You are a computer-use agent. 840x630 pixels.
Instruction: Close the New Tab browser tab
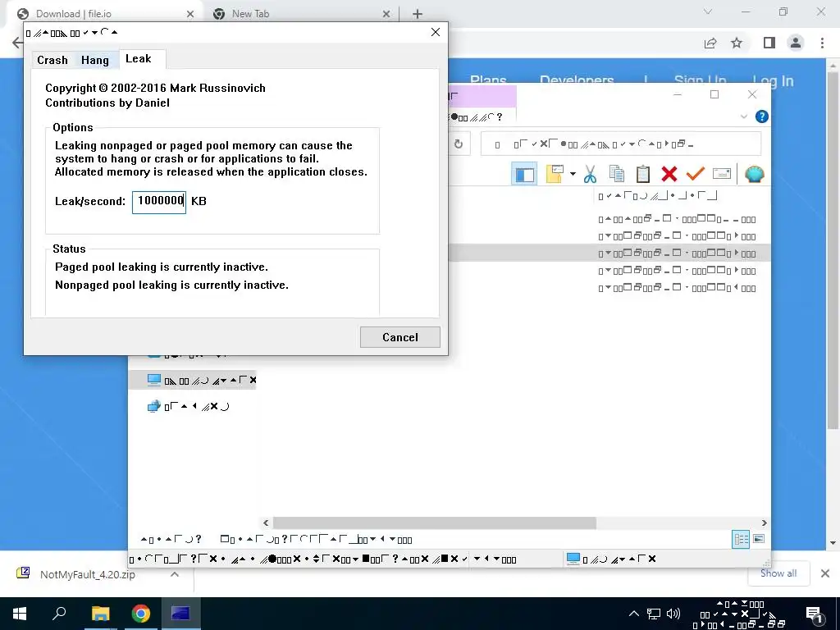click(386, 14)
